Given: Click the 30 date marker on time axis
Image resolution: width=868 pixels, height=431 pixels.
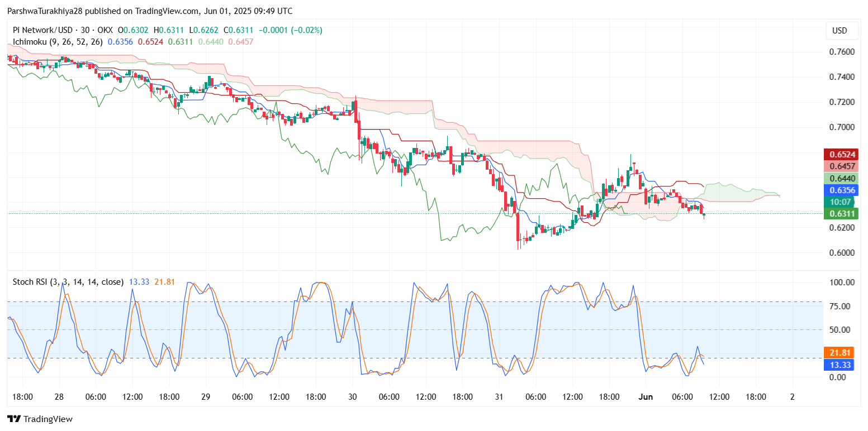Looking at the screenshot, I should (352, 396).
